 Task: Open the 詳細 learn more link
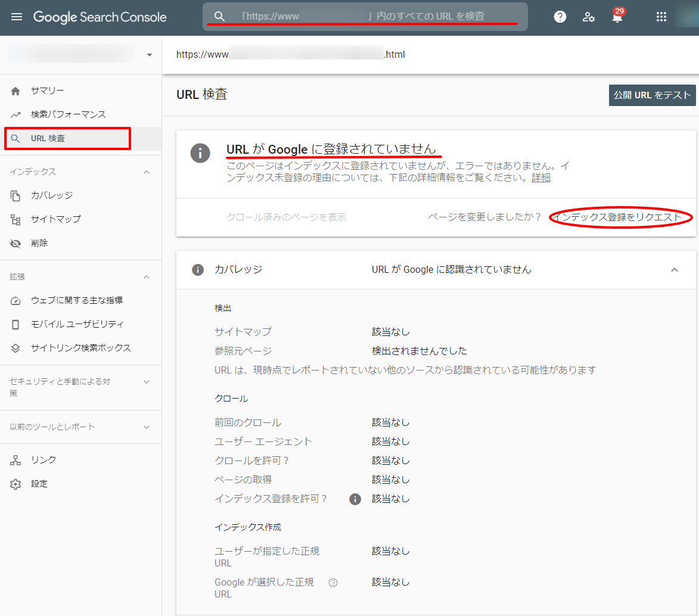click(540, 178)
